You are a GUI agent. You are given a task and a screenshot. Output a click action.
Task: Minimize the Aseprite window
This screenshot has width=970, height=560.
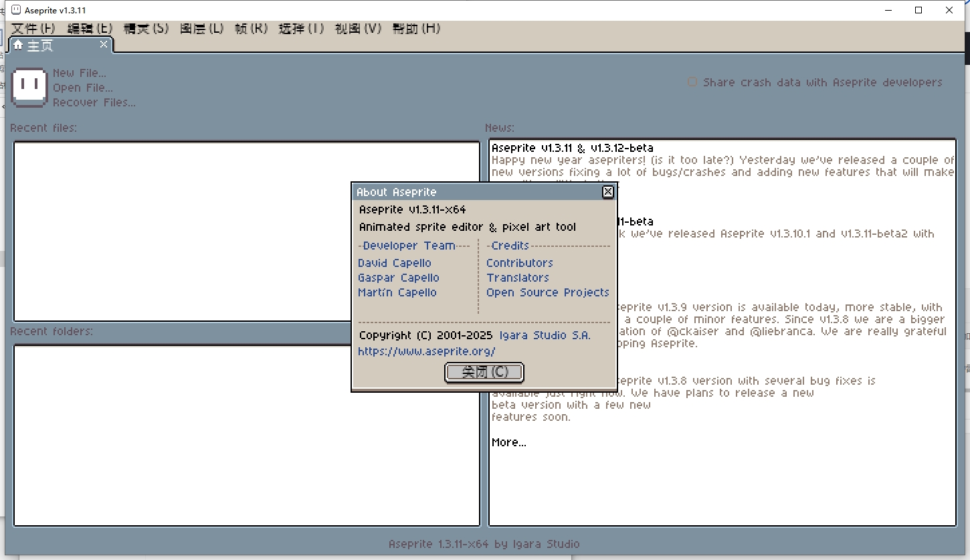[x=888, y=10]
